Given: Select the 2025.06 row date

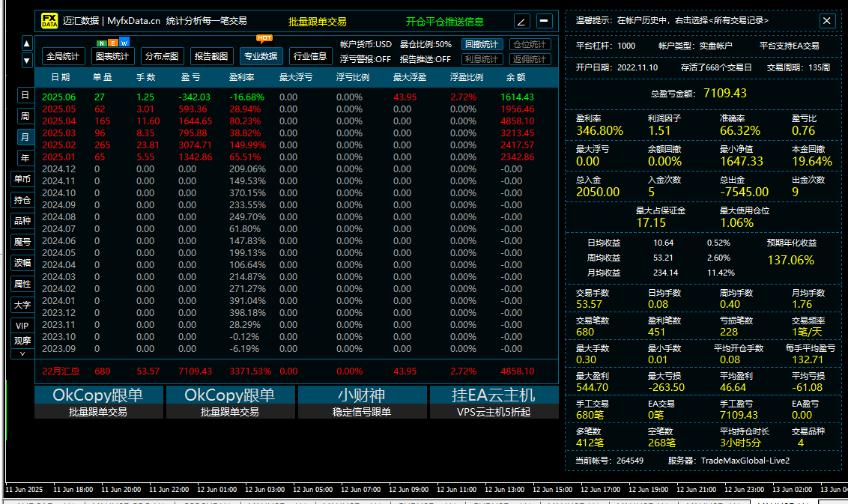Looking at the screenshot, I should [59, 97].
